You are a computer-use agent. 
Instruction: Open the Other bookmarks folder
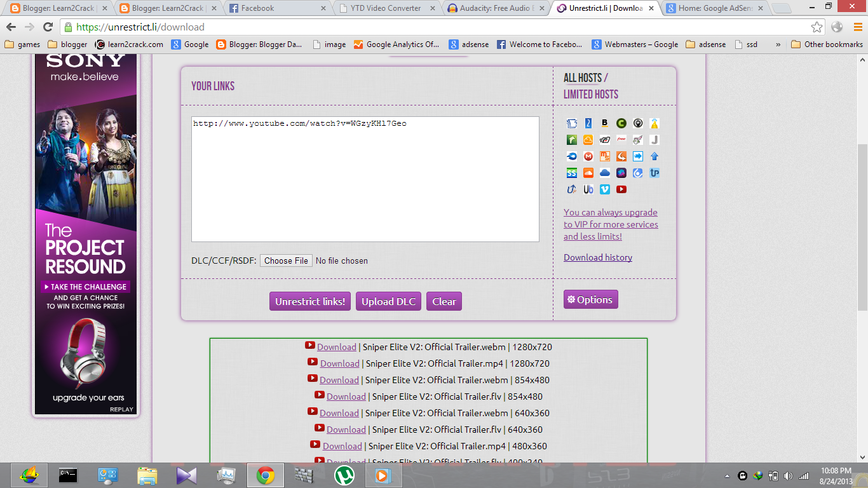click(x=827, y=44)
